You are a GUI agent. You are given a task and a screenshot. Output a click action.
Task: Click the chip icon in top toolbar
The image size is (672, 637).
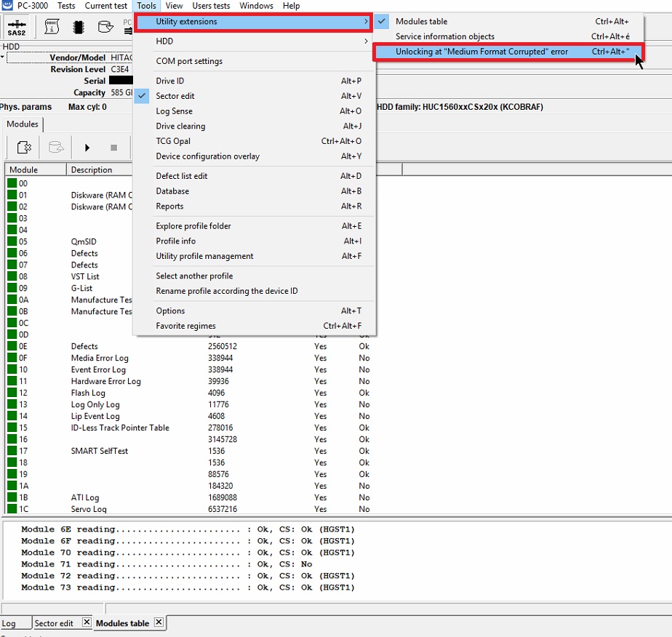[78, 27]
